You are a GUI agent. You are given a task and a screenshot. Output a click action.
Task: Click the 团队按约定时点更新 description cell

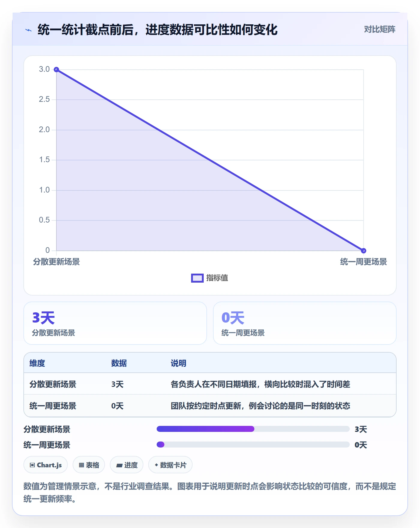260,406
